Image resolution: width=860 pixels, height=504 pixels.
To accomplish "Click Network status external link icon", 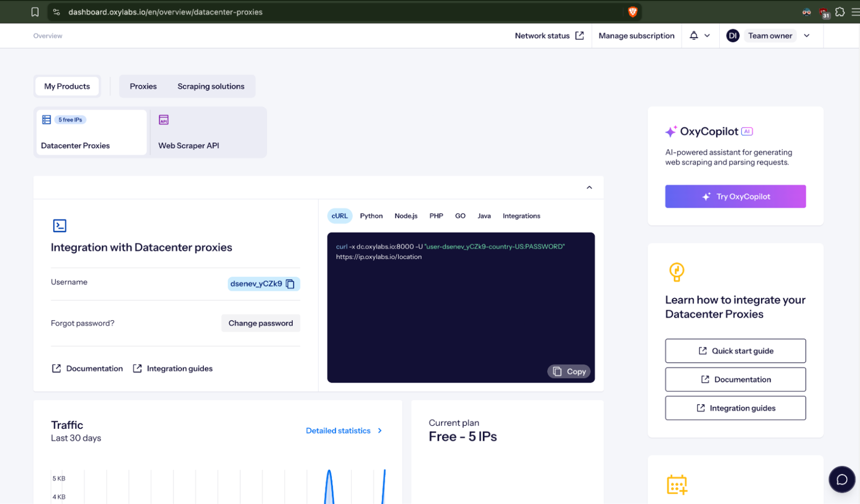I will point(579,35).
